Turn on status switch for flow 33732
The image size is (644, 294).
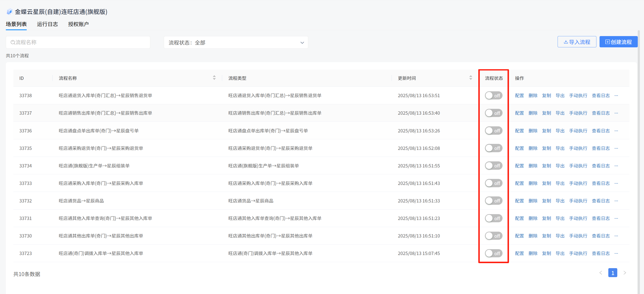[x=493, y=201]
